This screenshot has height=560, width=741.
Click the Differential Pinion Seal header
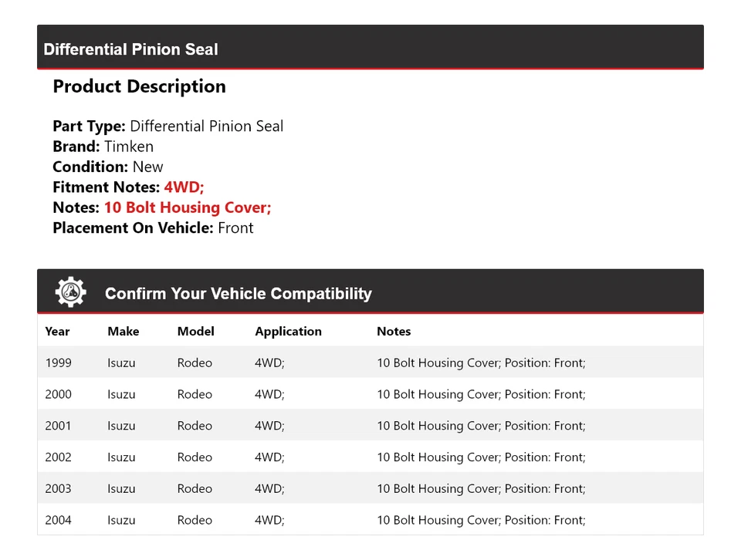130,49
